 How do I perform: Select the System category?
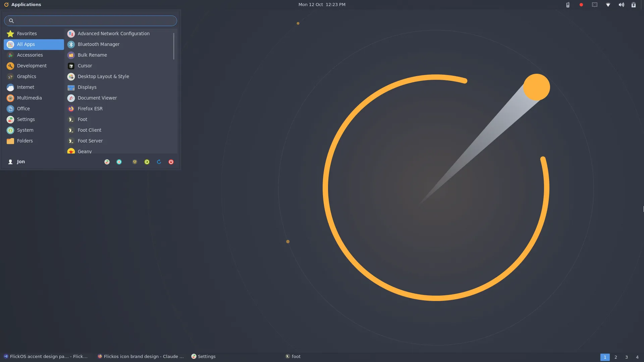(x=34, y=130)
